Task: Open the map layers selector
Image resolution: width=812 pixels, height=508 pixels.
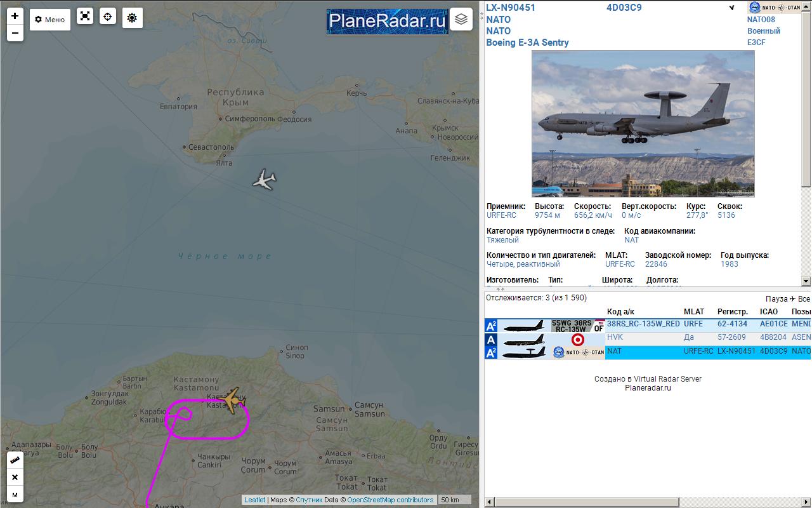Action: click(x=461, y=19)
